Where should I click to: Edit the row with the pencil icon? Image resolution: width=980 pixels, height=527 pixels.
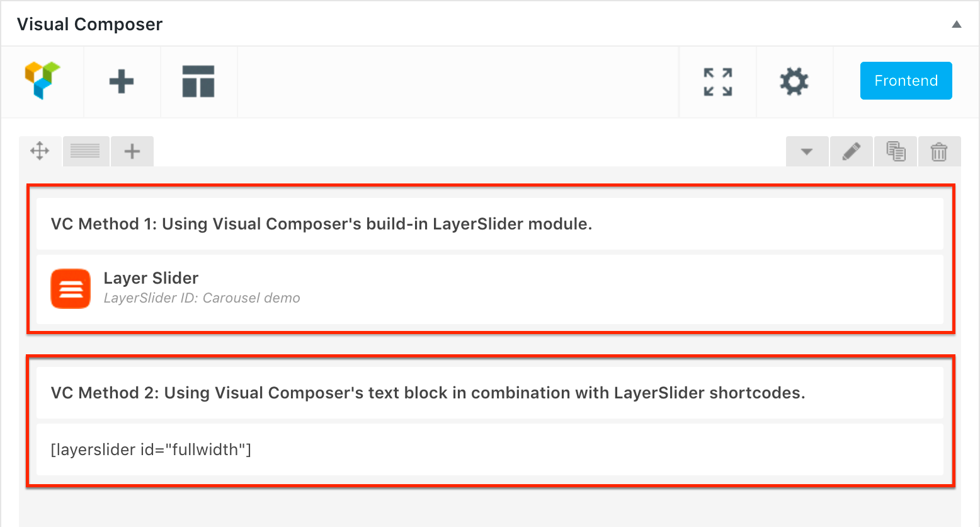pyautogui.click(x=852, y=151)
